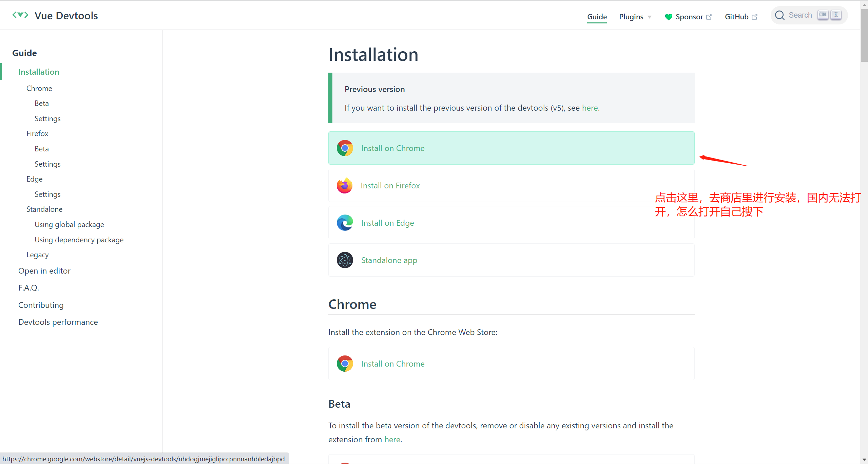Click the external link icon next to Sponsor
This screenshot has height=464, width=868.
pos(709,17)
